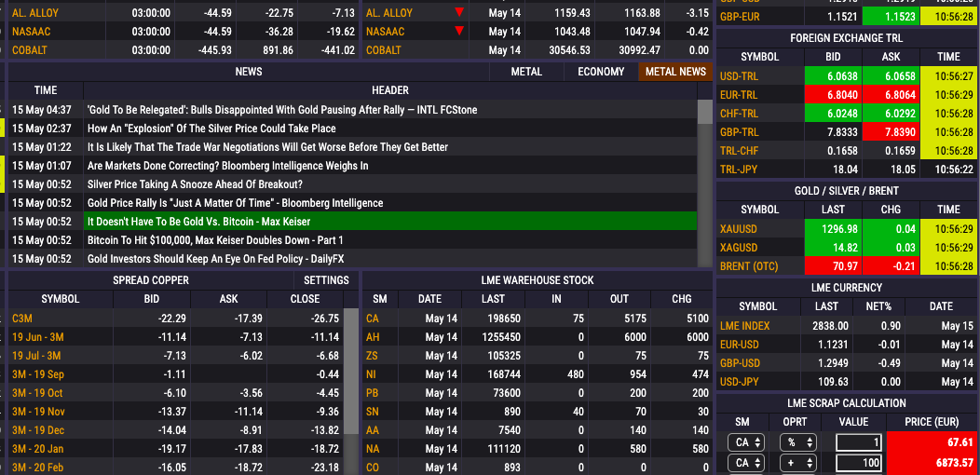Select the highlighted Gold Vs. Bitcoin headline
This screenshot has width=980, height=475.
click(198, 222)
